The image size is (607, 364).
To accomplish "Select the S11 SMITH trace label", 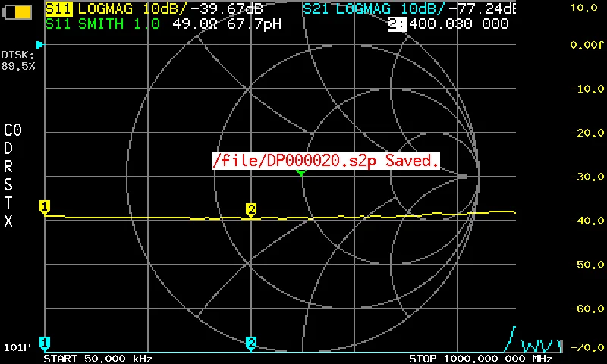I will click(x=102, y=24).
